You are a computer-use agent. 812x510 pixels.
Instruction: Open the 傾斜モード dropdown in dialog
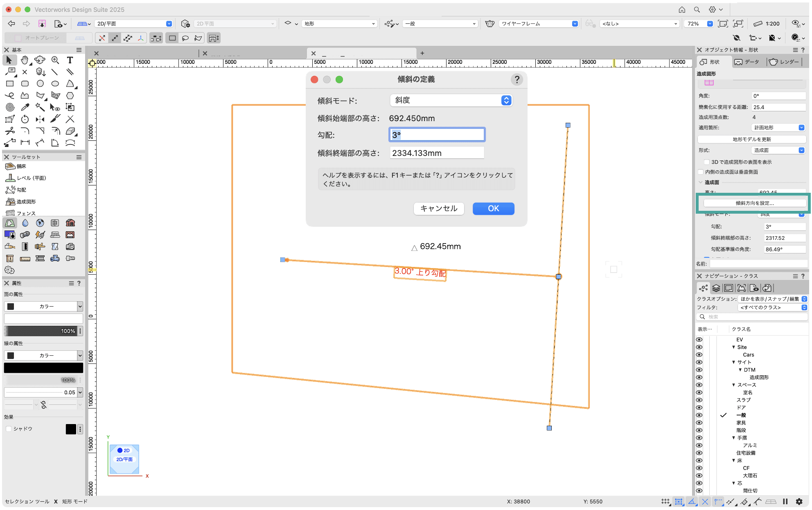point(451,100)
